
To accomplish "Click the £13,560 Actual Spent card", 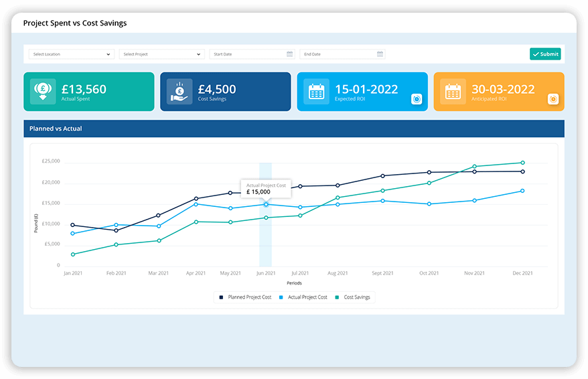I will (89, 92).
